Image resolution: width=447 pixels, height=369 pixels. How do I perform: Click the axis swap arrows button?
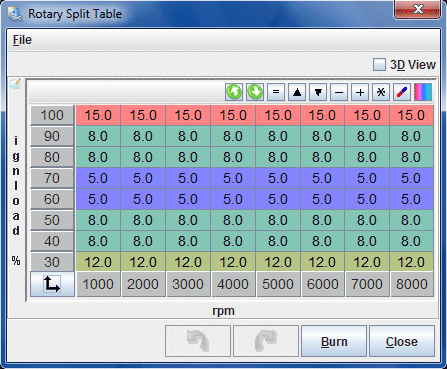point(52,284)
